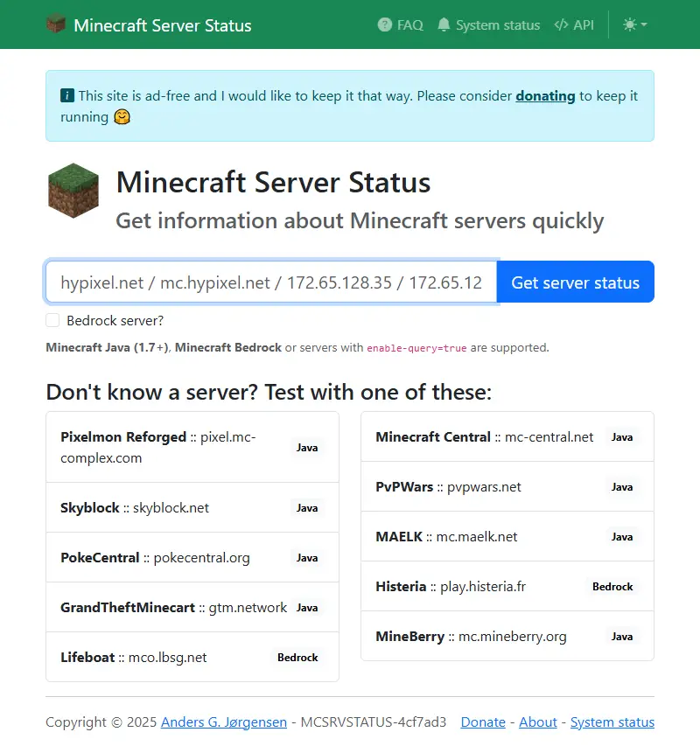Click the Java badge on Skyblock row
700x746 pixels.
pos(307,508)
